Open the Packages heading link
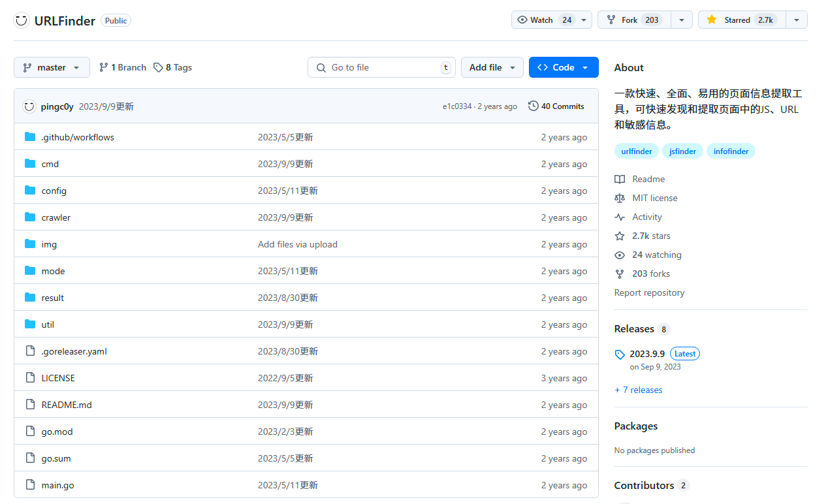 636,426
